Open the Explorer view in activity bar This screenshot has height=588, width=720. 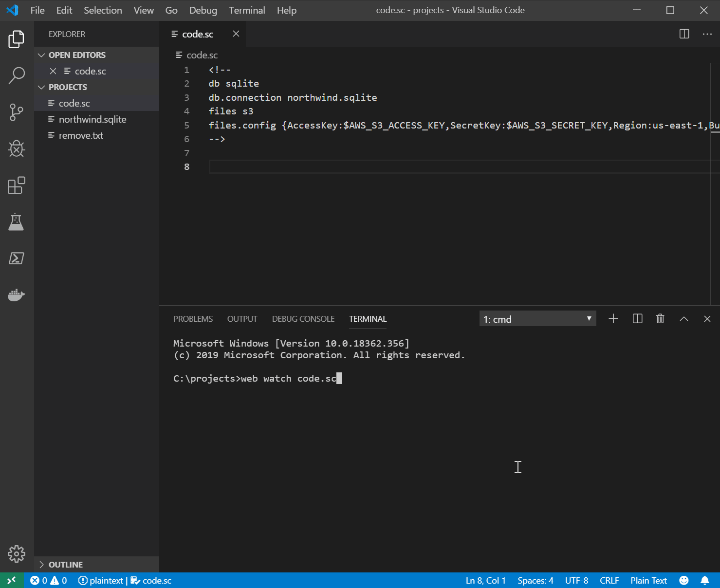pos(17,39)
